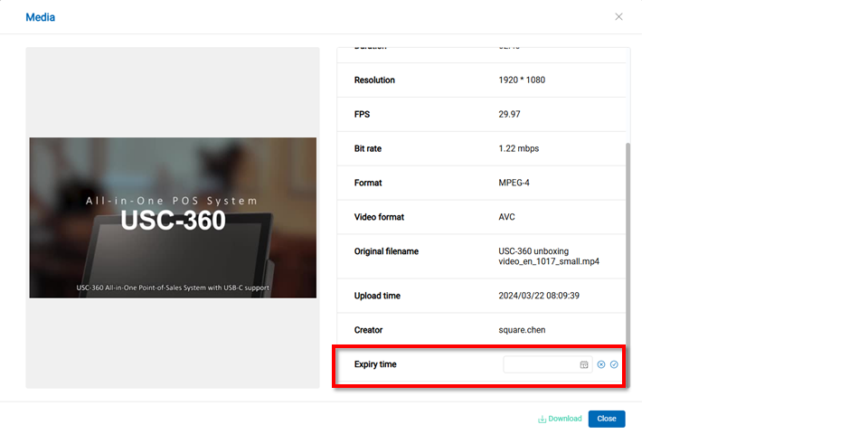The height and width of the screenshot is (434, 868).
Task: Cancel expiry time edit with circled X icon
Action: point(601,364)
